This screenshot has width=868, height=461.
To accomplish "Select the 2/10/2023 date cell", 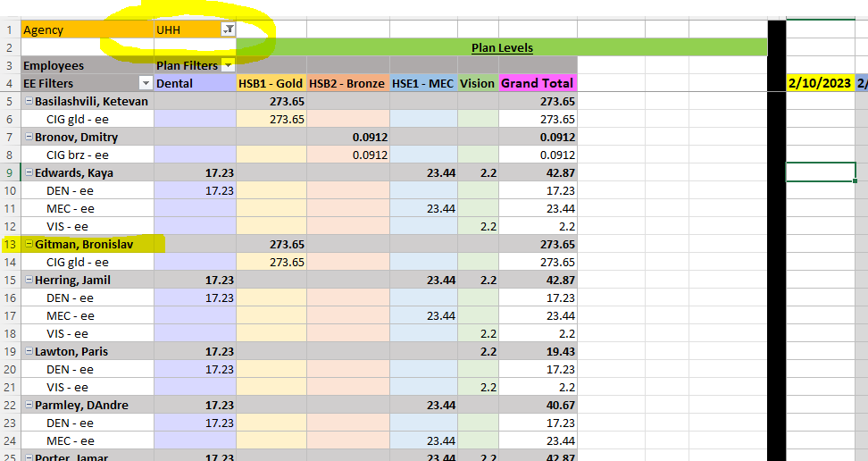I will [821, 83].
